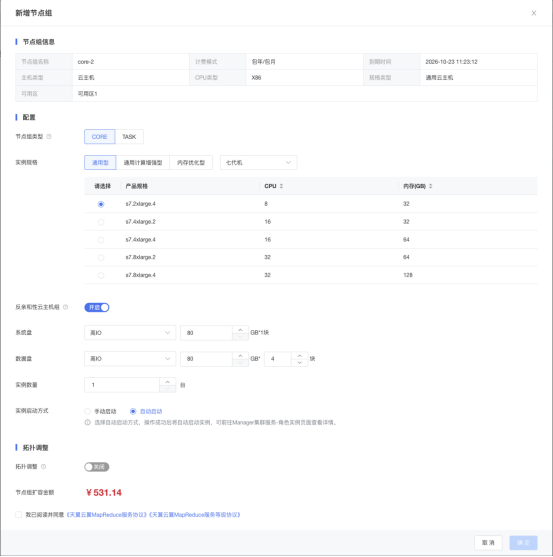The height and width of the screenshot is (557, 553).
Task: Open the 天翼云翼MapReduce服务等级协议 link
Action: point(195,514)
